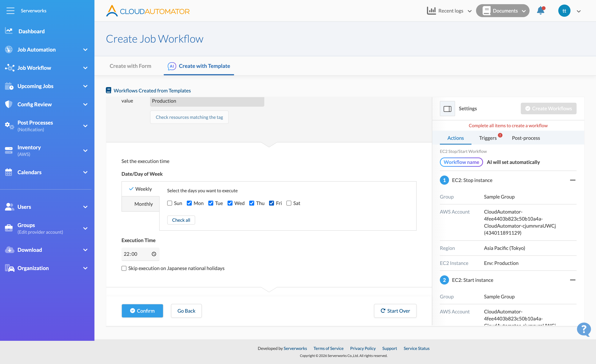The height and width of the screenshot is (364, 596).
Task: Click step 2 circle for EC2 Start instance
Action: [x=444, y=280]
